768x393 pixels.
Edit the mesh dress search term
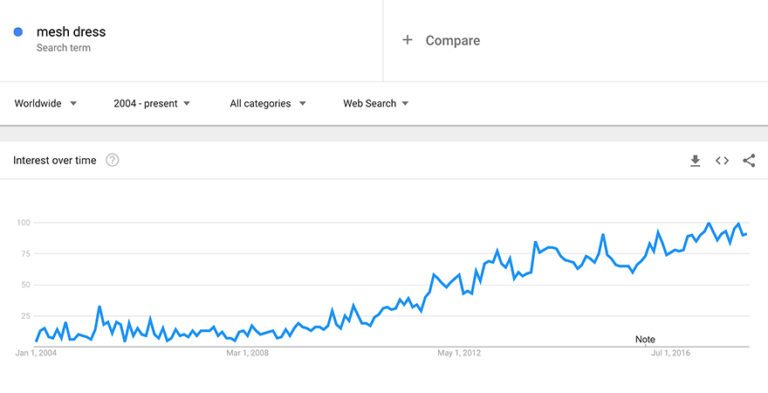[71, 32]
